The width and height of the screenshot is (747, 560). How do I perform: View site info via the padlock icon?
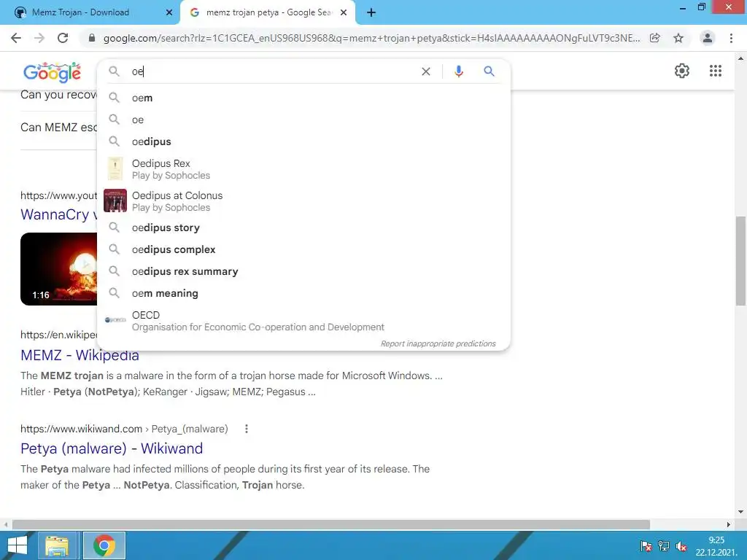(92, 38)
